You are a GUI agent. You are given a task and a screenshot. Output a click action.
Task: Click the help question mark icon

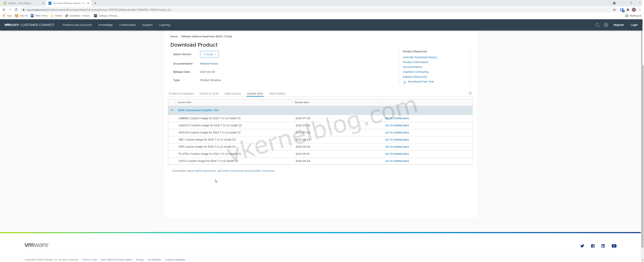pos(470,93)
